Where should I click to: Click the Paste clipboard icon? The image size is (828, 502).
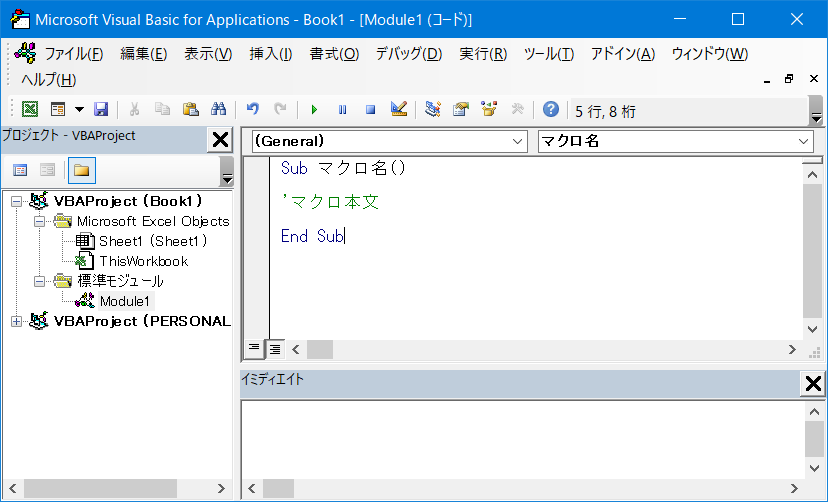coord(191,109)
